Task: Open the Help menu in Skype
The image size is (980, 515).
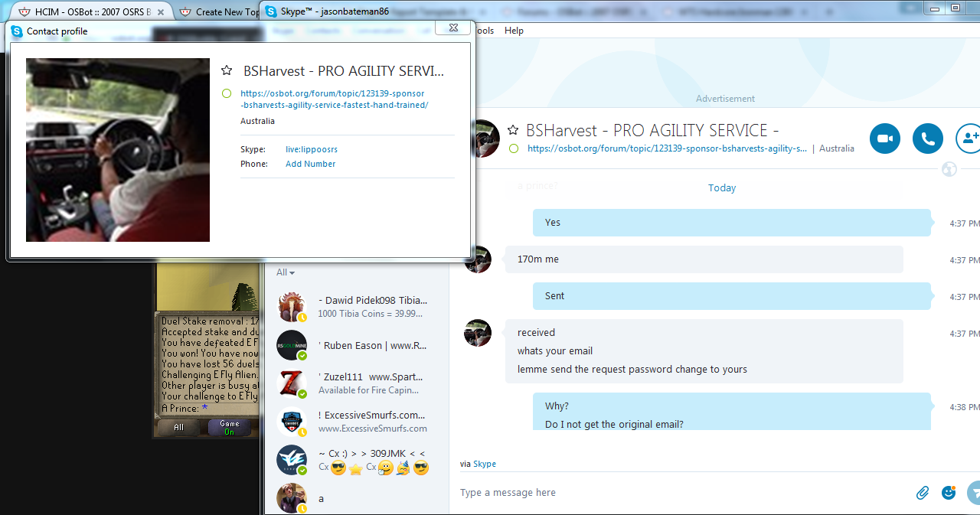Action: [x=514, y=31]
